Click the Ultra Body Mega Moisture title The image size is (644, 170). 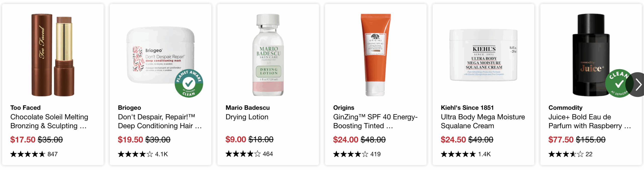coord(483,121)
